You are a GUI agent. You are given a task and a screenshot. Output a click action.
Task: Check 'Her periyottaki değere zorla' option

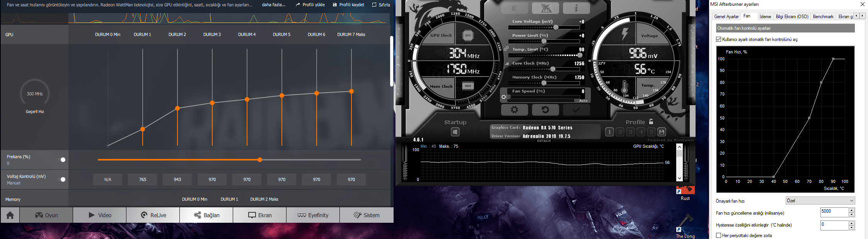(718, 235)
